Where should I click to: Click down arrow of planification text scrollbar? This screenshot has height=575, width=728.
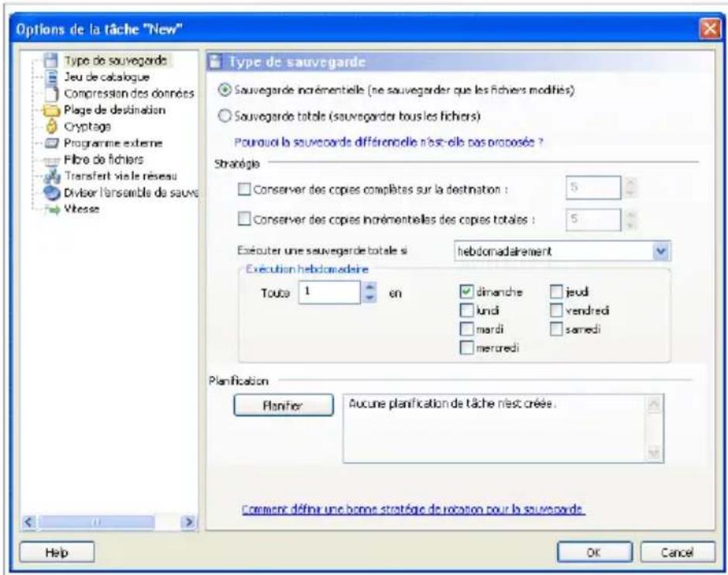tap(654, 453)
